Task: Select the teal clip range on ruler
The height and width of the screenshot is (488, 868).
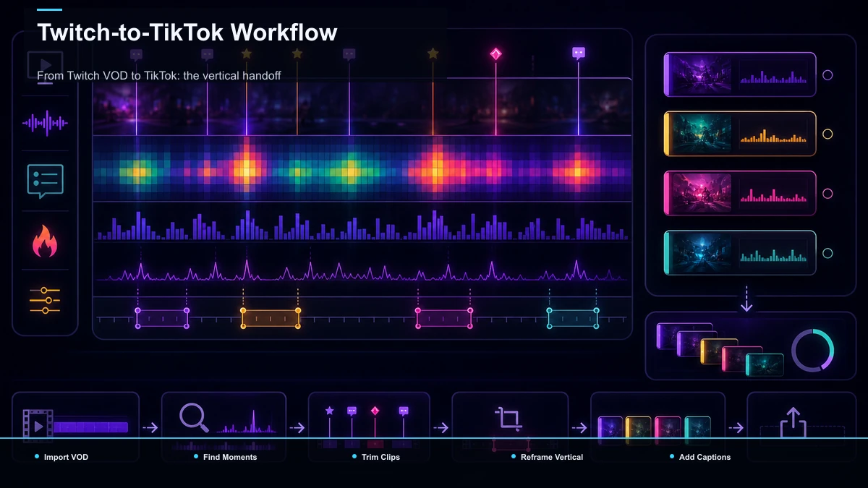Action: point(574,318)
